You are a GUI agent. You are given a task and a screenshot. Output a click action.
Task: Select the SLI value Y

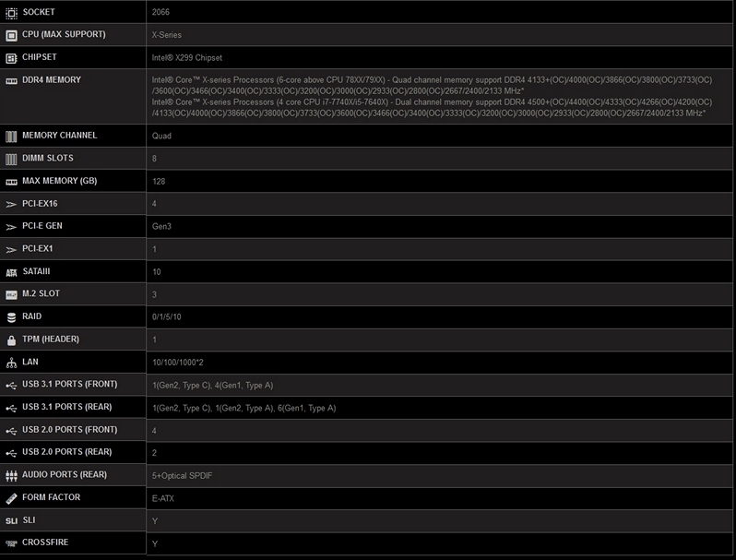coord(155,521)
